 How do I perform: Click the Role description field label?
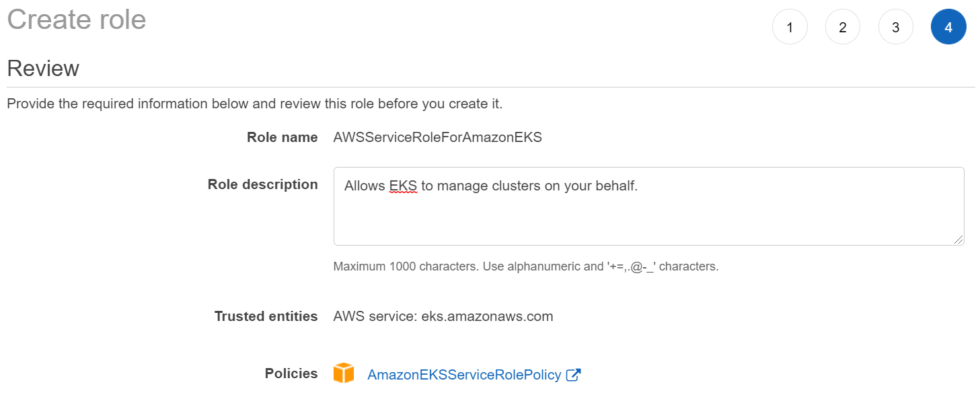coord(262,185)
